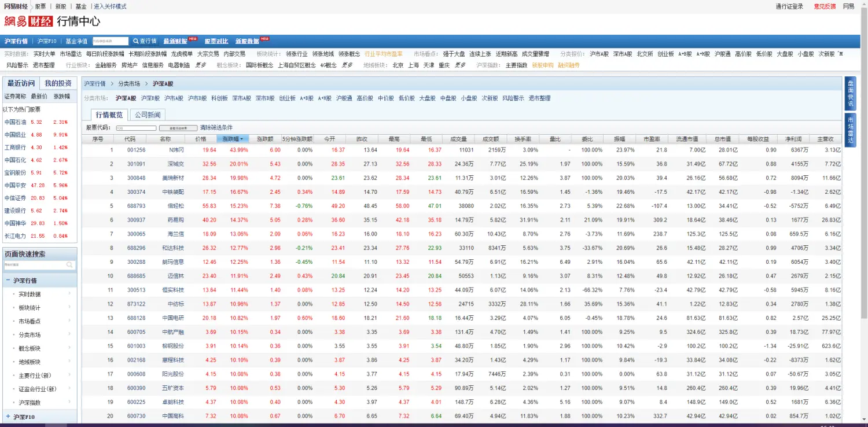Click the 清除筛选条件 link
The image size is (868, 427).
216,128
